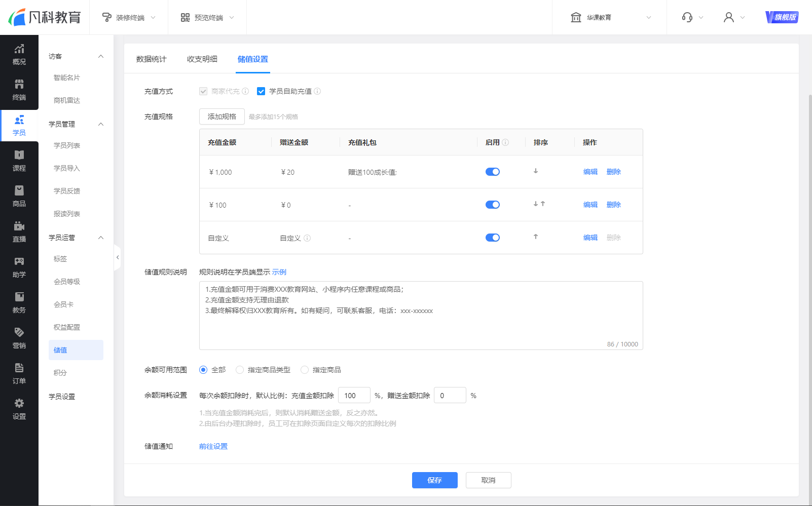The image size is (812, 506).
Task: Select the 指定商品 radio option
Action: [305, 370]
